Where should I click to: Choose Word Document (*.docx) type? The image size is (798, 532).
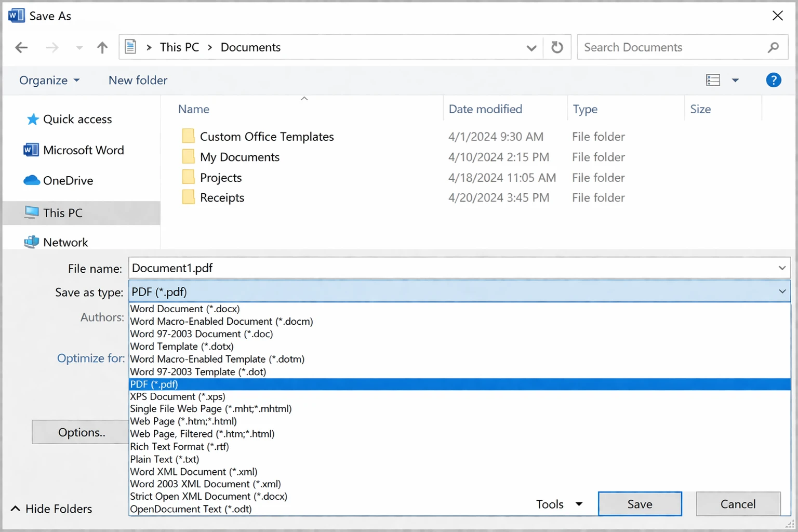pos(460,309)
